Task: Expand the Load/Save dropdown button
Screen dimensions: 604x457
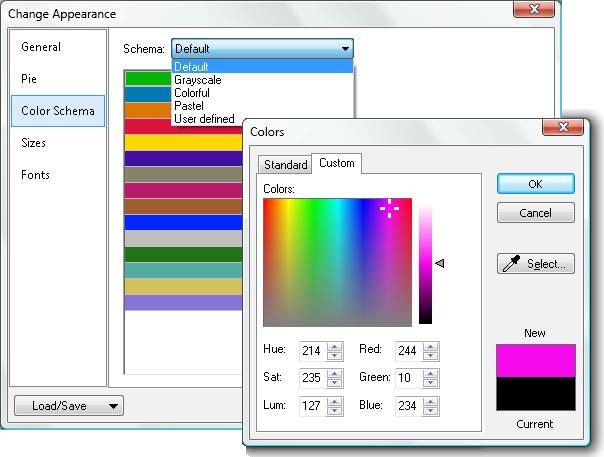Action: (x=68, y=405)
